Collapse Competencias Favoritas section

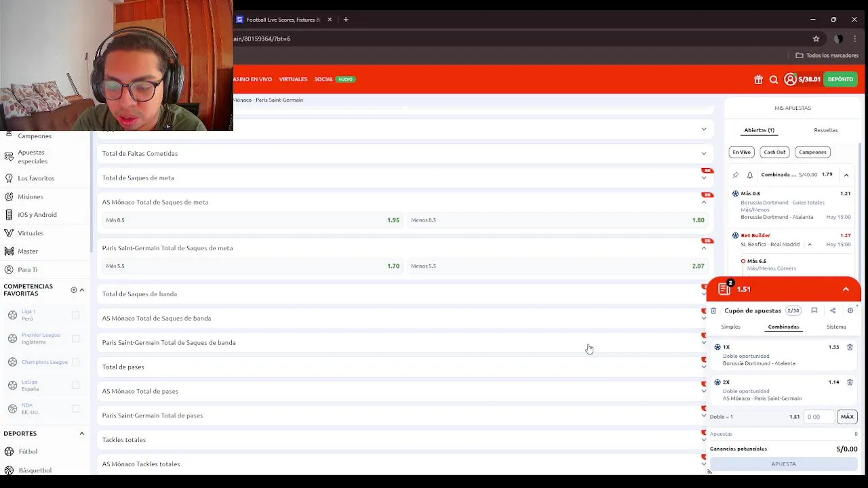click(82, 290)
